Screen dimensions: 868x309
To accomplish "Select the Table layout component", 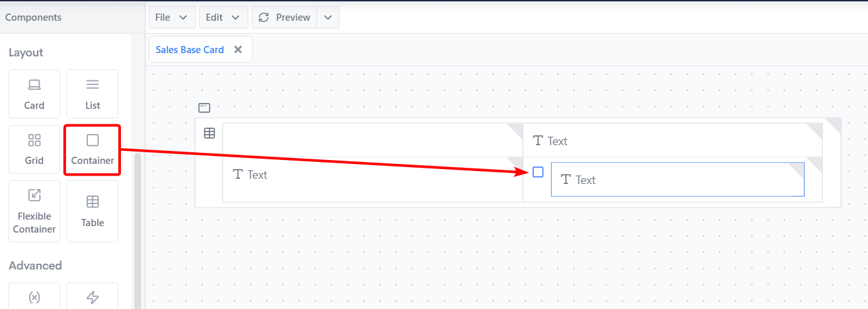I will [x=92, y=211].
